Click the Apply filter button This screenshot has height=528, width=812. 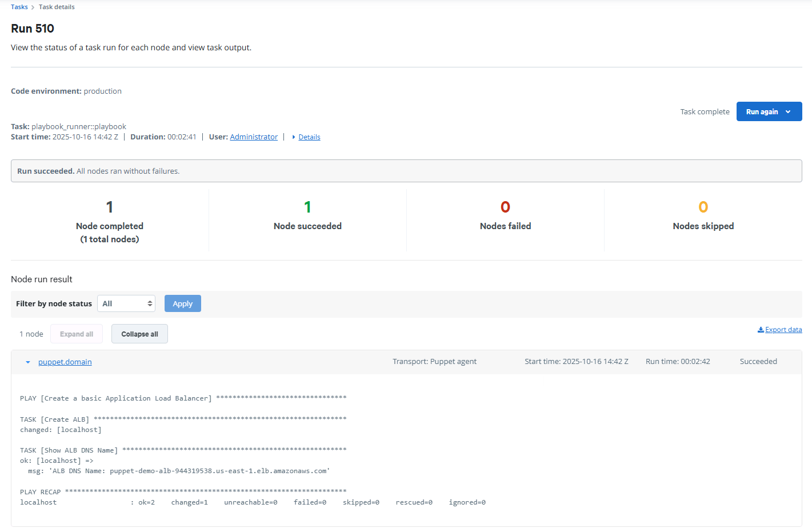coord(182,303)
